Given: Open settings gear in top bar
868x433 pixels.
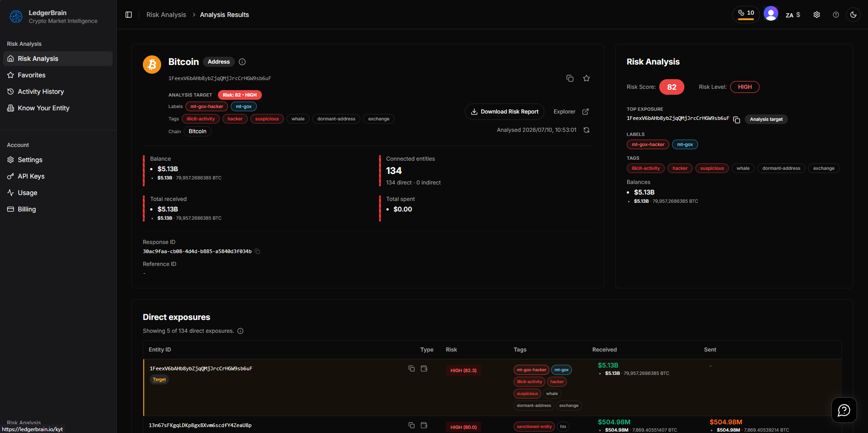Looking at the screenshot, I should pyautogui.click(x=817, y=15).
